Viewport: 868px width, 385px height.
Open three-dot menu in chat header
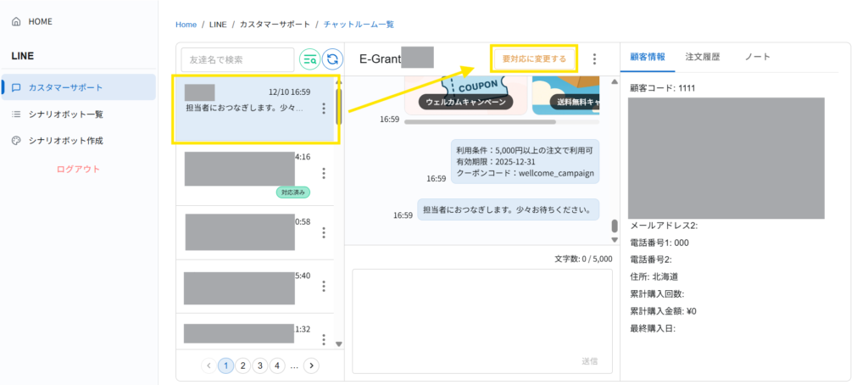(x=594, y=59)
